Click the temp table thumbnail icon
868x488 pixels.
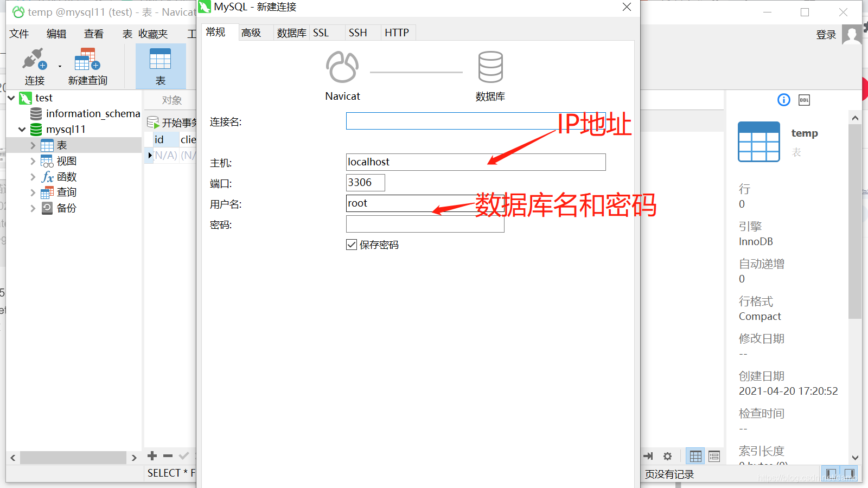pos(759,142)
